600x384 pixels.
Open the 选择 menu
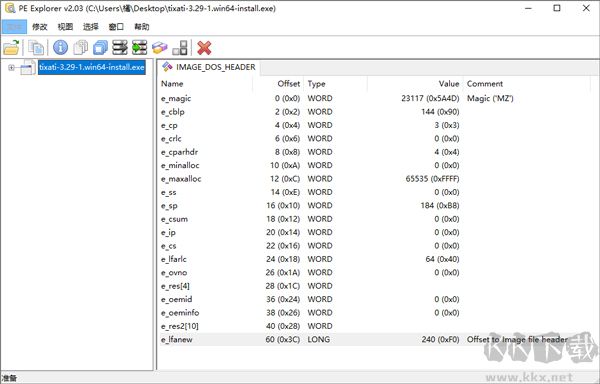[91, 27]
